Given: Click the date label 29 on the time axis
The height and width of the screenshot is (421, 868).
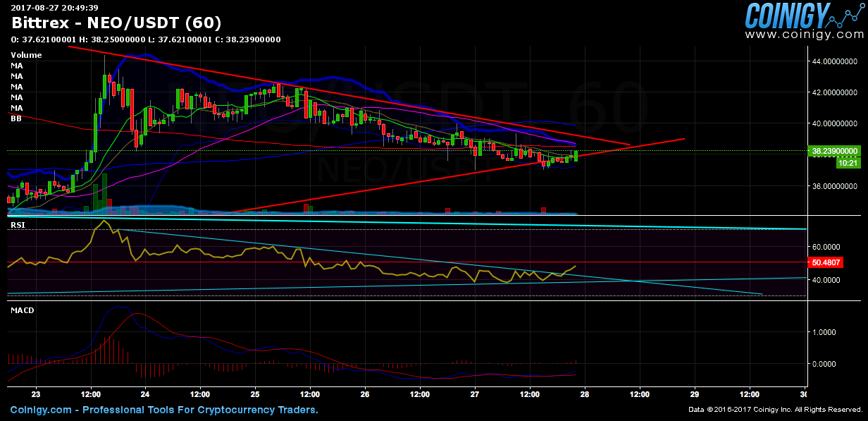Looking at the screenshot, I should (x=695, y=395).
